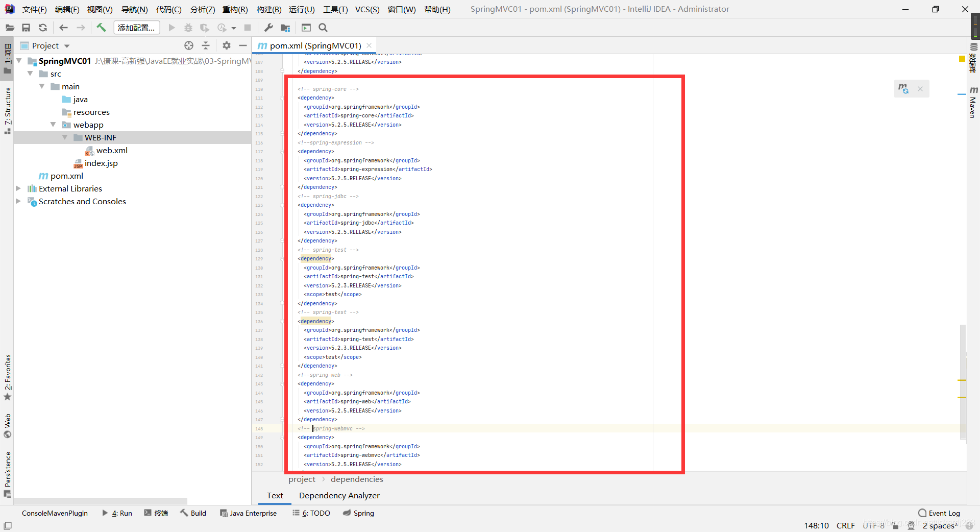The height and width of the screenshot is (532, 980).
Task: Open the 重构(R) menu
Action: click(x=235, y=9)
